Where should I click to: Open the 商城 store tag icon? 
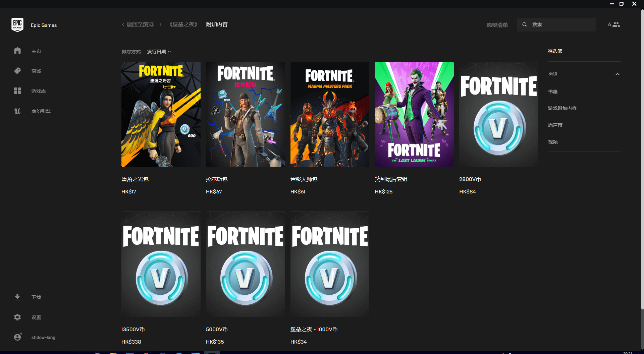tap(17, 71)
